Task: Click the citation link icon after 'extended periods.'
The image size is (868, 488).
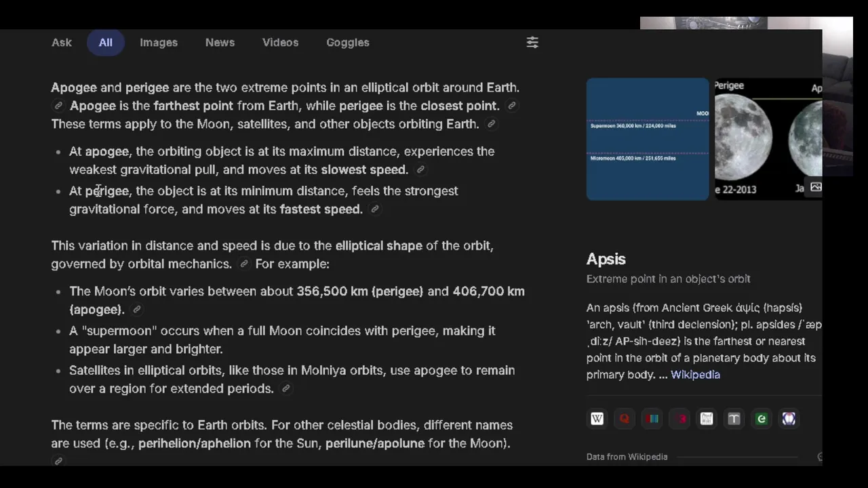Action: (x=286, y=388)
